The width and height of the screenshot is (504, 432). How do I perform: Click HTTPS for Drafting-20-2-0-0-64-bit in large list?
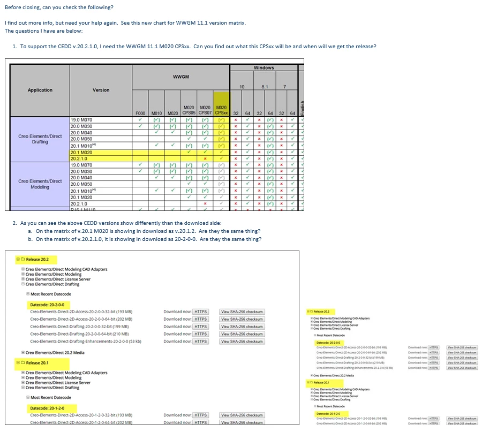[x=200, y=334]
